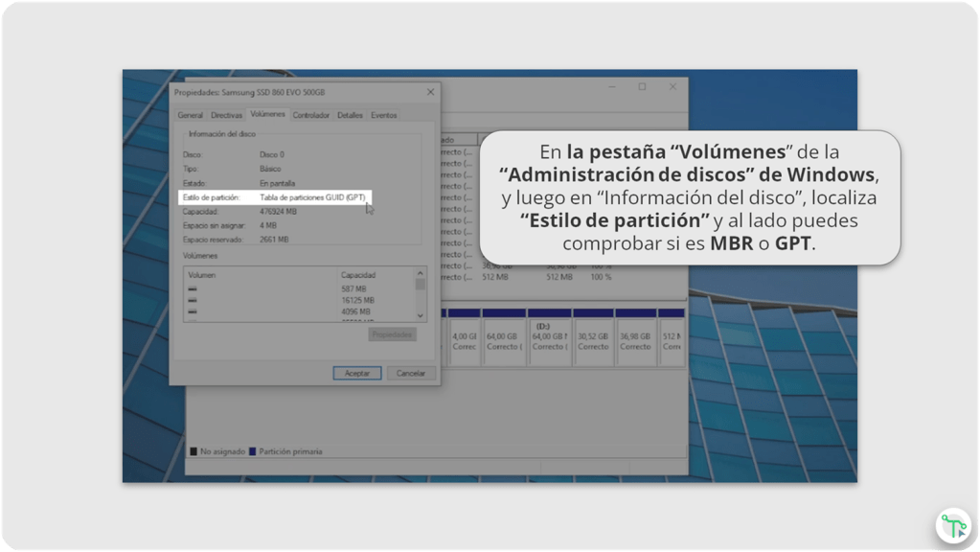This screenshot has height=552, width=980.
Task: Click the volumes list scrollbar down arrow
Action: (420, 314)
